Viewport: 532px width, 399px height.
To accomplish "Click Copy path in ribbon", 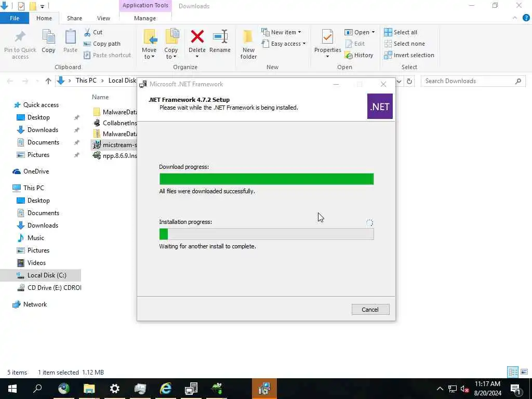I will pos(102,44).
